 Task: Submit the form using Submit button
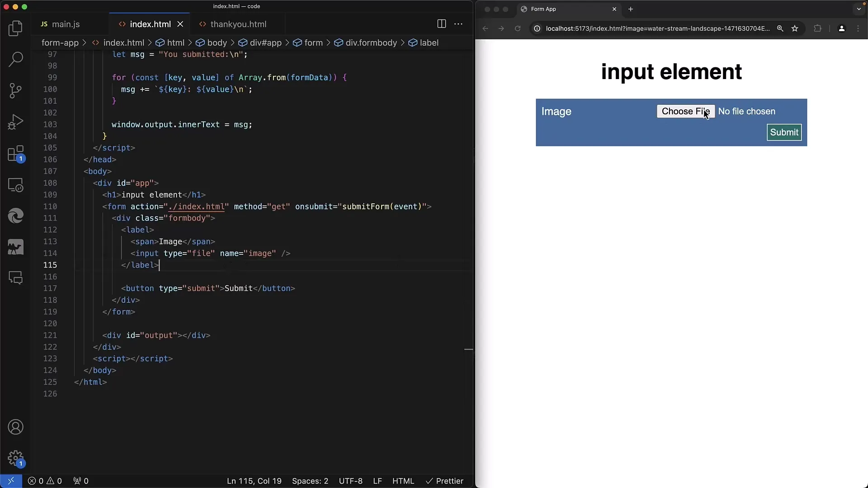pos(783,131)
